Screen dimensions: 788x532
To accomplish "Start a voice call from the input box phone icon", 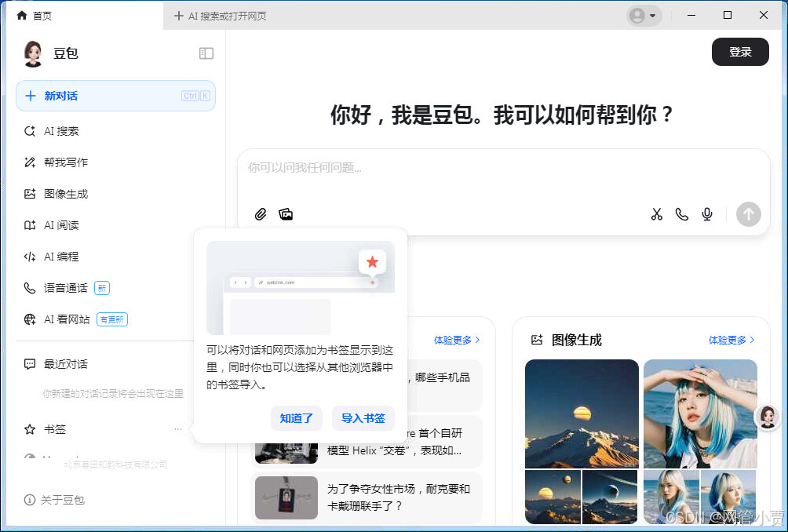I will click(x=682, y=214).
